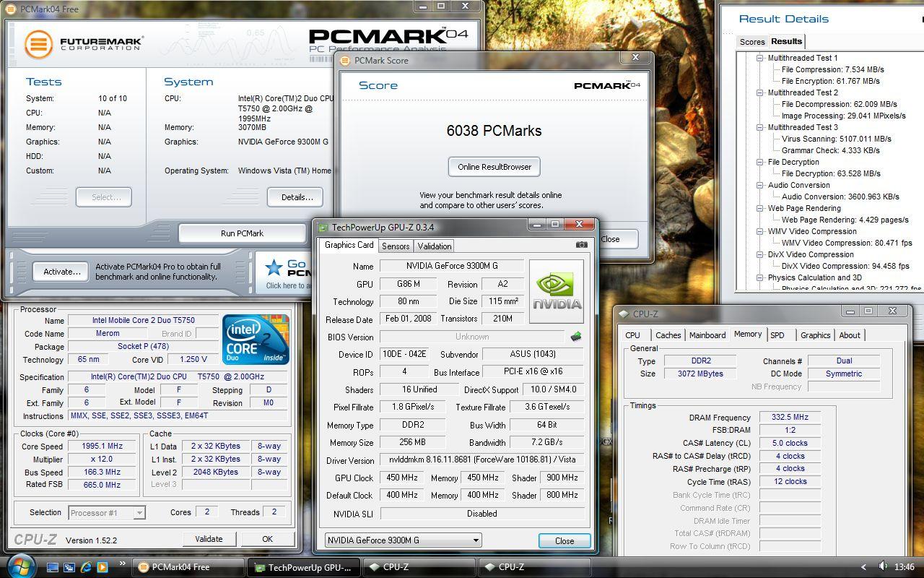
Task: Take a screenshot with GPU-Z camera icon
Action: point(581,245)
